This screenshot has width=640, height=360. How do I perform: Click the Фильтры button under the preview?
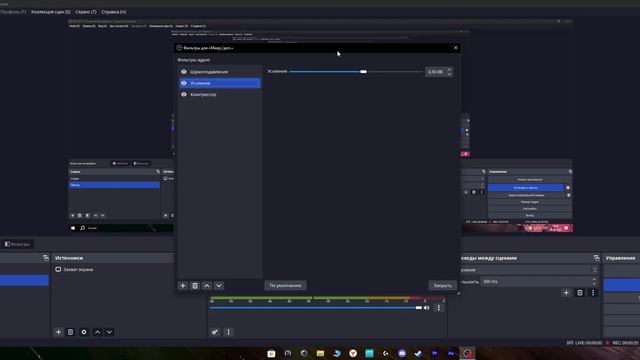pyautogui.click(x=18, y=244)
